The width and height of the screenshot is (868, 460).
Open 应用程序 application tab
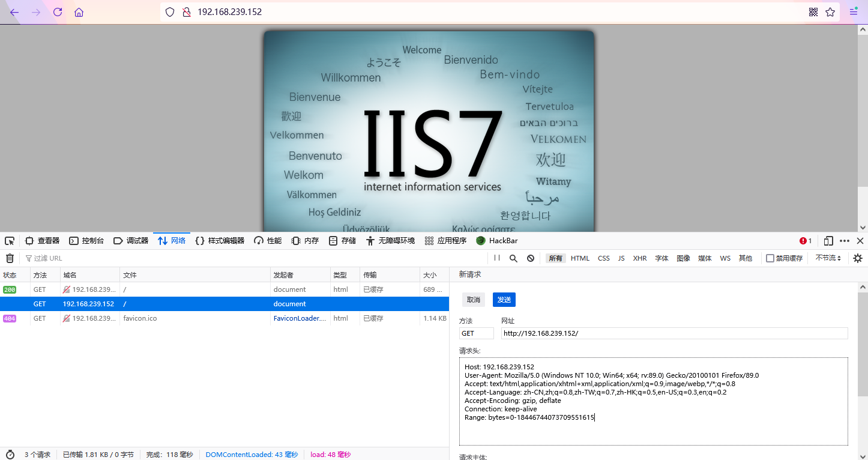445,241
